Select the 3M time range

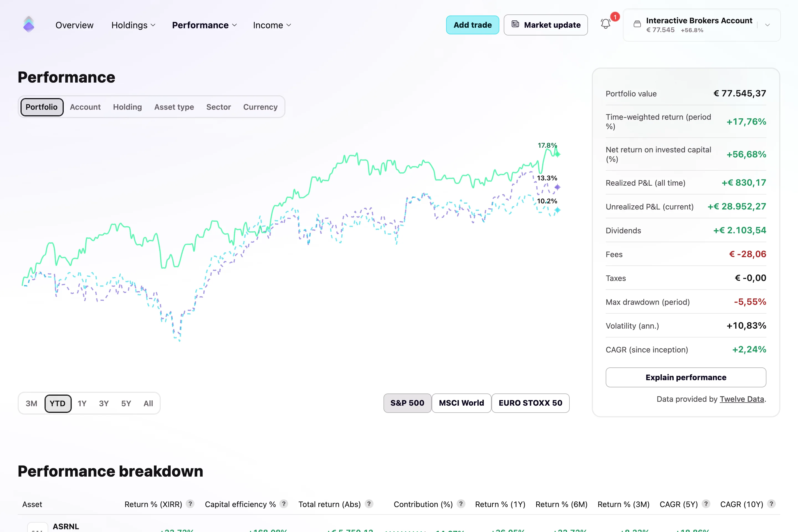31,403
